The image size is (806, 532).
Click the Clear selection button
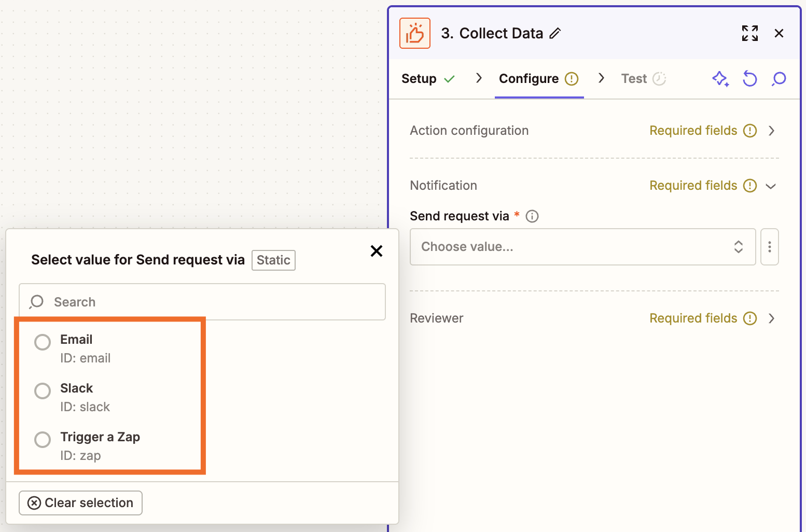pyautogui.click(x=80, y=503)
